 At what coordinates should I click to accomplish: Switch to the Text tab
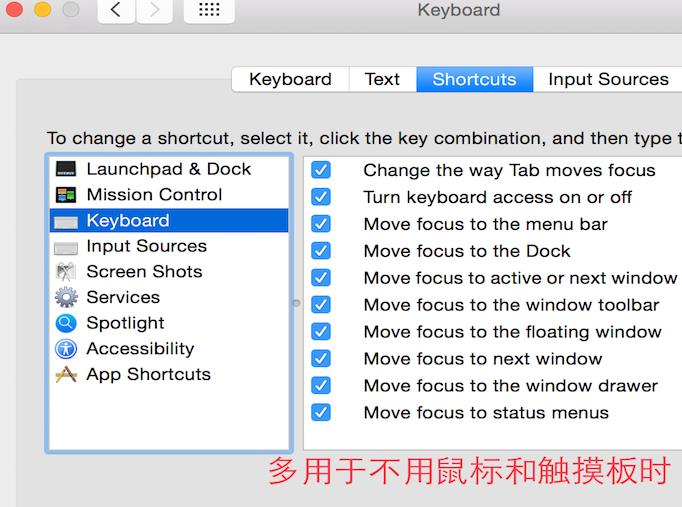pyautogui.click(x=382, y=80)
